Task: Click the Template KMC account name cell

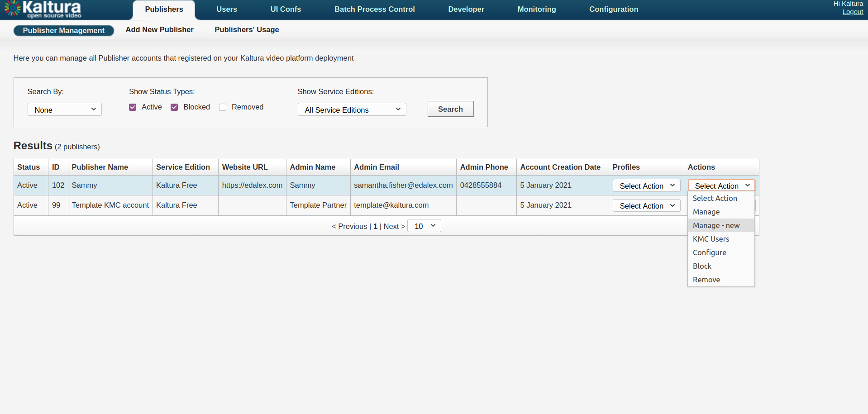Action: (x=110, y=205)
